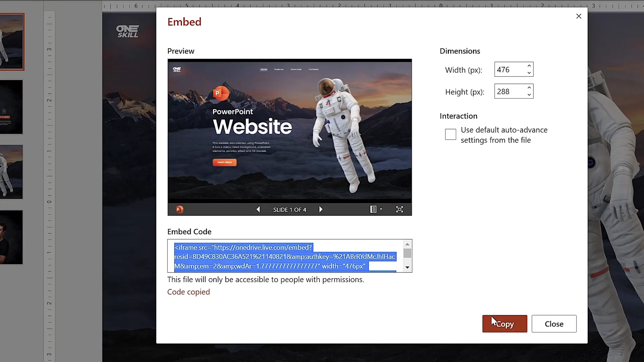This screenshot has height=362, width=644.
Task: Select the third slide thumbnail in panel
Action: point(11,172)
